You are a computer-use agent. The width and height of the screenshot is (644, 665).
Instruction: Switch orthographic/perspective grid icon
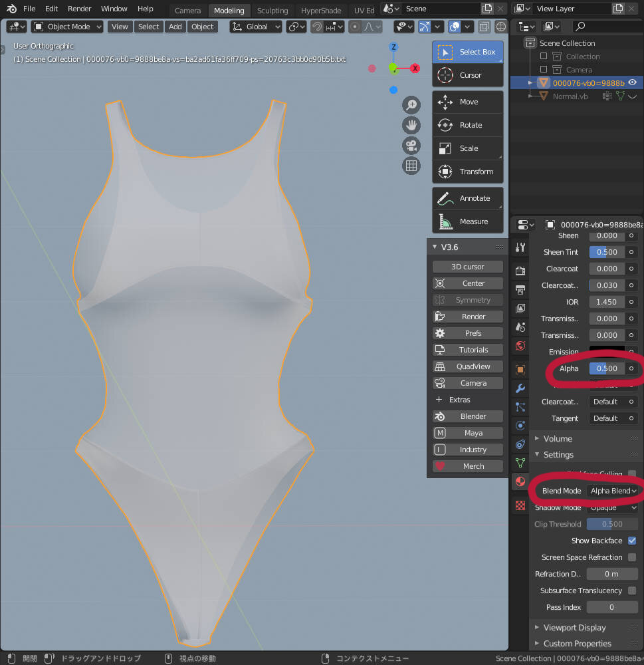[411, 166]
